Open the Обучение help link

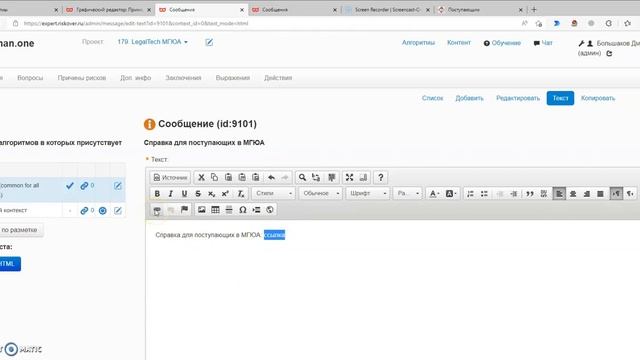pyautogui.click(x=502, y=43)
